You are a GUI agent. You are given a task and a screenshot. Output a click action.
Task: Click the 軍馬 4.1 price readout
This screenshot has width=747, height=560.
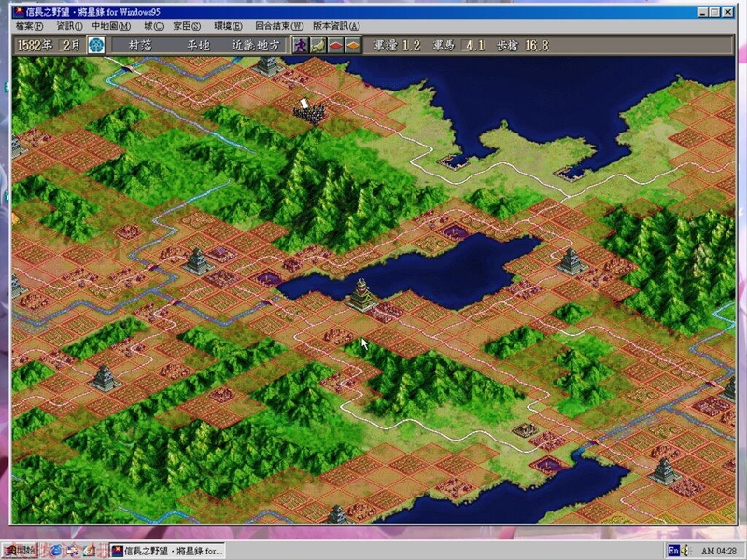pyautogui.click(x=458, y=45)
